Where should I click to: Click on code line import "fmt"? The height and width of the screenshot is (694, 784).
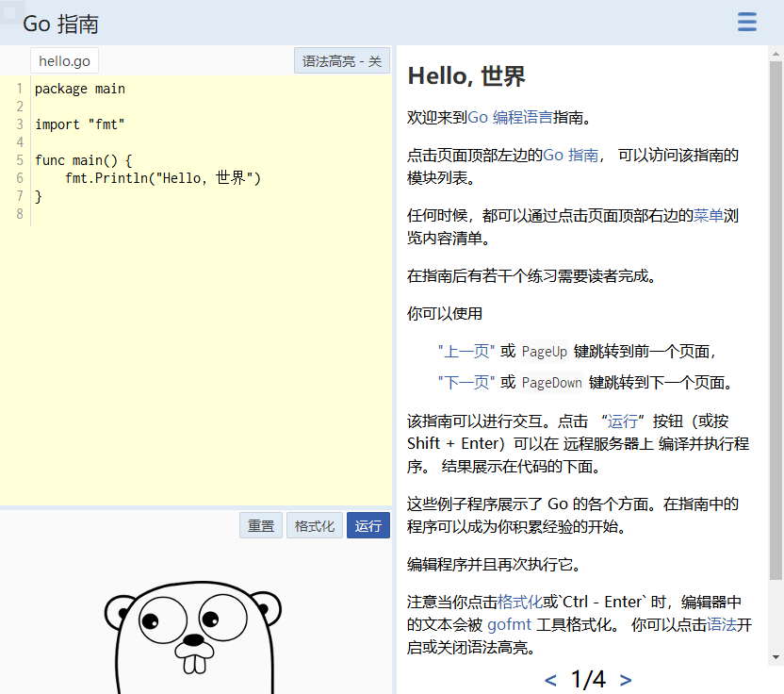pyautogui.click(x=80, y=124)
